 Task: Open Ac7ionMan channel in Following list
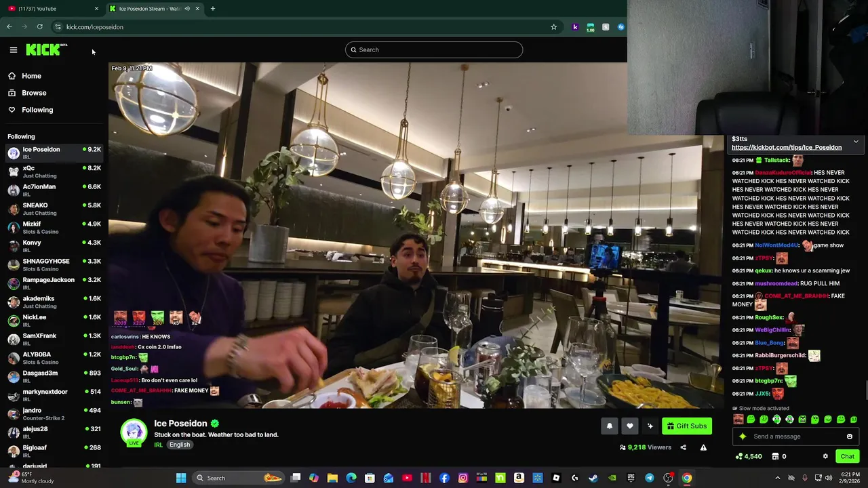(54, 190)
